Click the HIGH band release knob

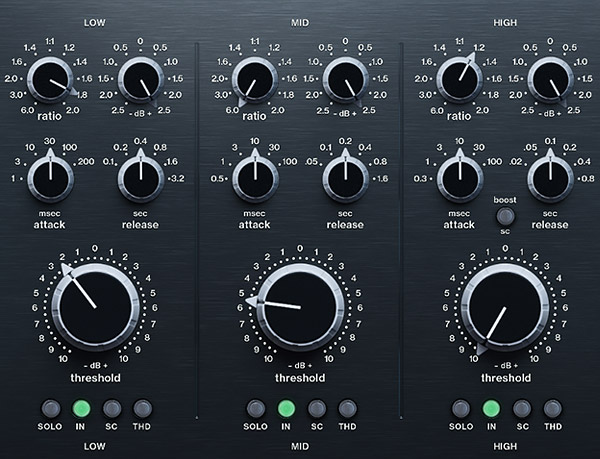[x=549, y=177]
